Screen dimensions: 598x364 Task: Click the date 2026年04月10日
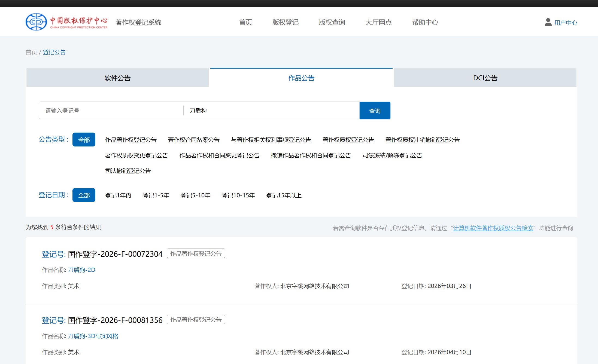[450, 352]
